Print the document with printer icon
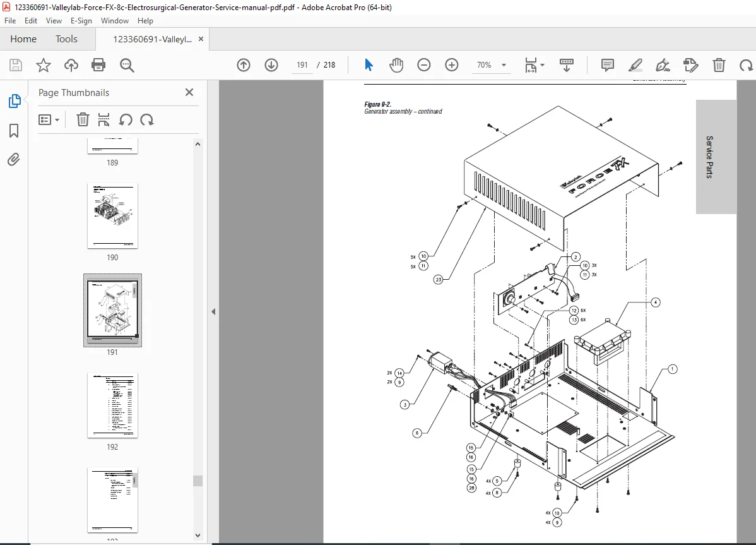The width and height of the screenshot is (756, 545). (x=98, y=65)
